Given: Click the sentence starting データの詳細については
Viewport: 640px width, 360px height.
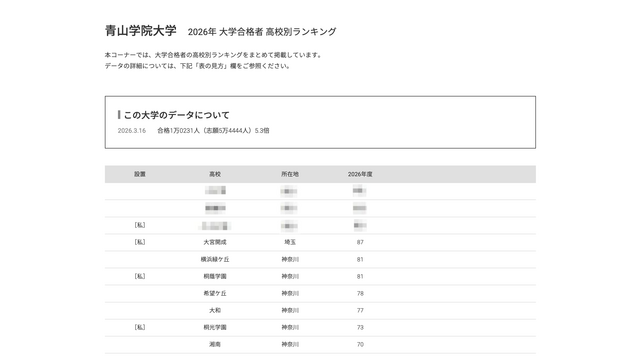Looking at the screenshot, I should point(198,66).
